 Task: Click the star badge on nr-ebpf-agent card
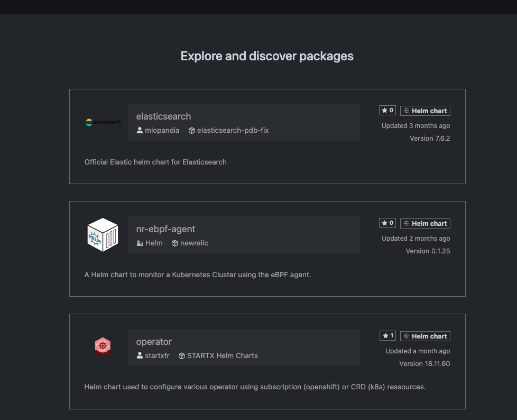387,223
